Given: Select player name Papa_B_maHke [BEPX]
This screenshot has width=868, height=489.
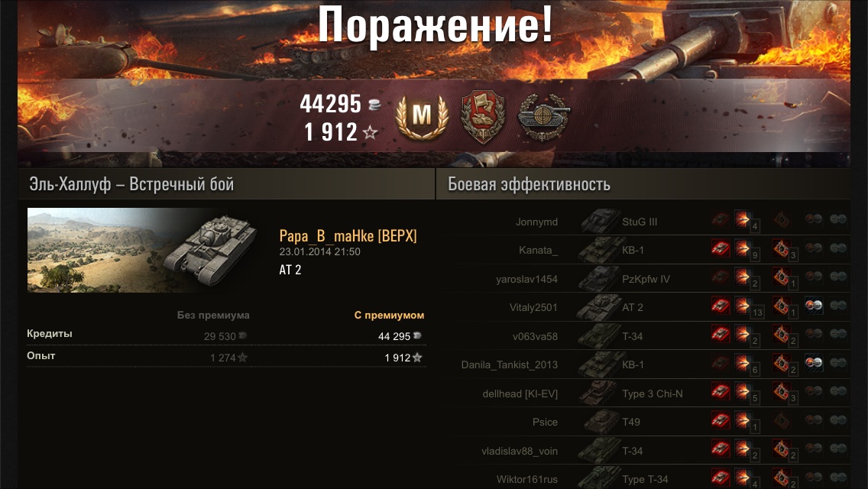Looking at the screenshot, I should coord(348,236).
